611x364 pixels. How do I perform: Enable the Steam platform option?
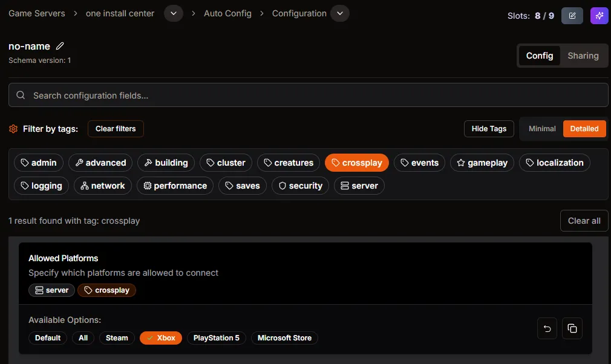click(x=117, y=338)
